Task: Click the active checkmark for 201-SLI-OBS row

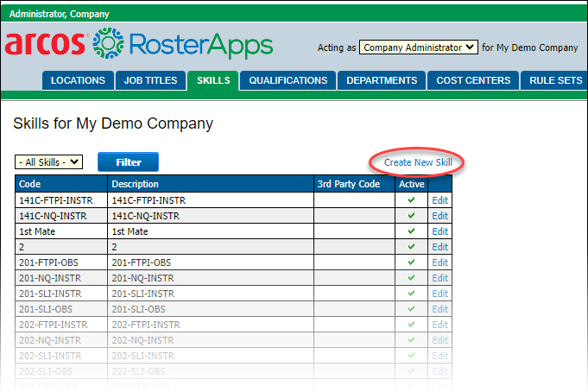Action: (412, 309)
